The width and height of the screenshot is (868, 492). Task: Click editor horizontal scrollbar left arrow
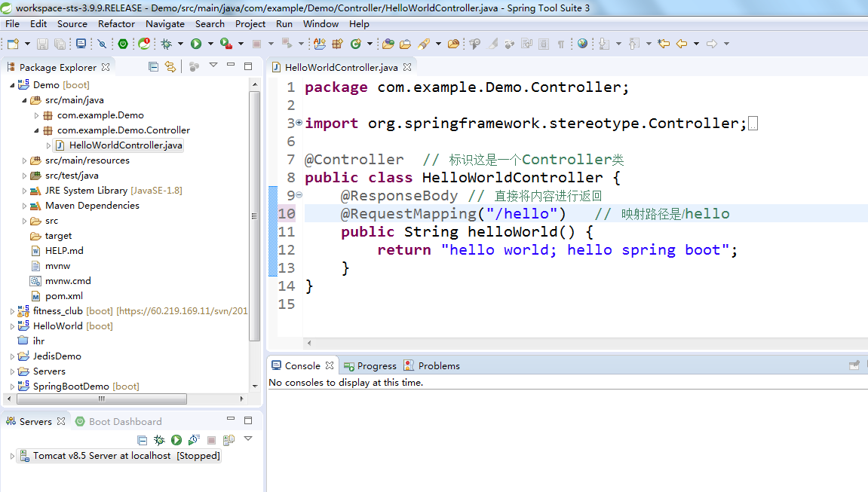(x=309, y=344)
